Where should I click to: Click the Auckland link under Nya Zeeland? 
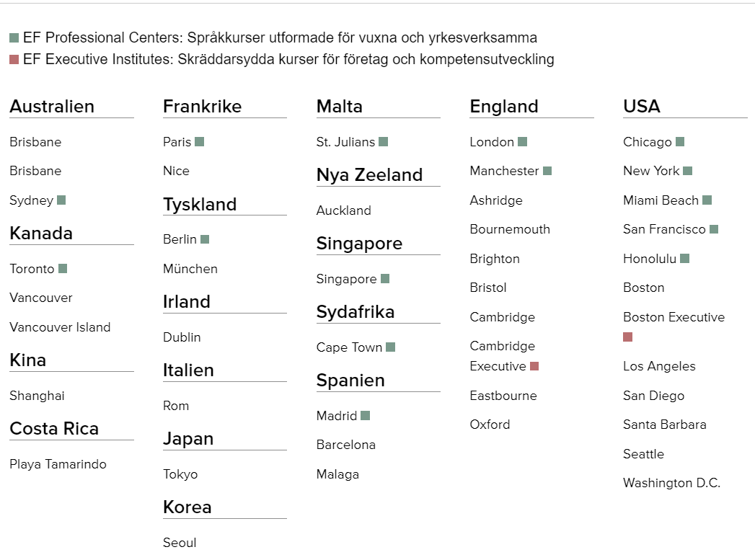[x=344, y=210]
